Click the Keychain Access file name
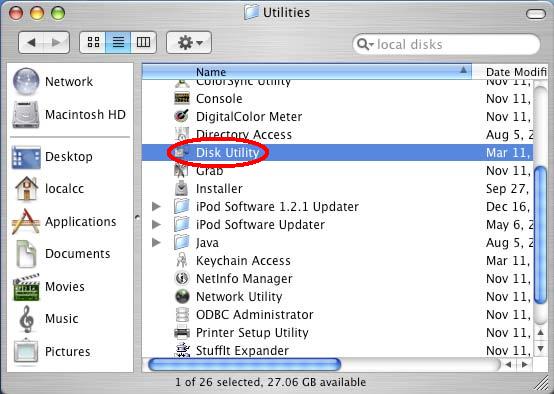The width and height of the screenshot is (554, 394). (x=243, y=261)
